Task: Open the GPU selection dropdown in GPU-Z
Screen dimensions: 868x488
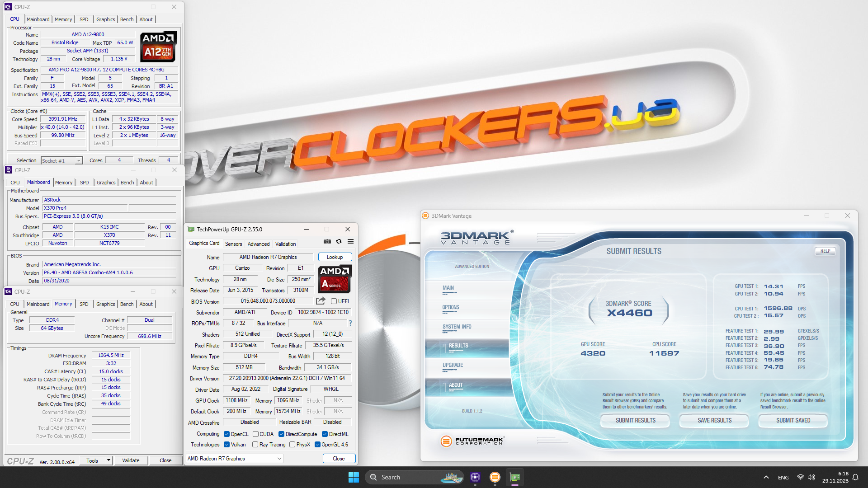Action: click(234, 458)
